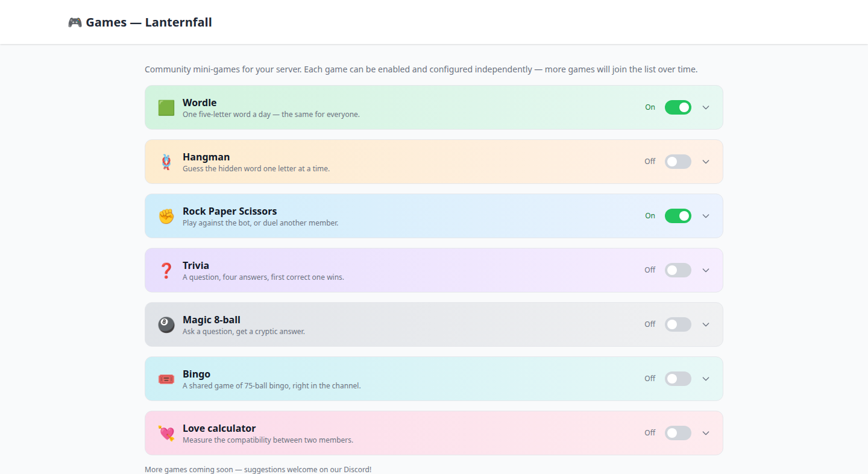The image size is (868, 474).
Task: Click the 'Games — Lanternfall' page heading
Action: 149,22
